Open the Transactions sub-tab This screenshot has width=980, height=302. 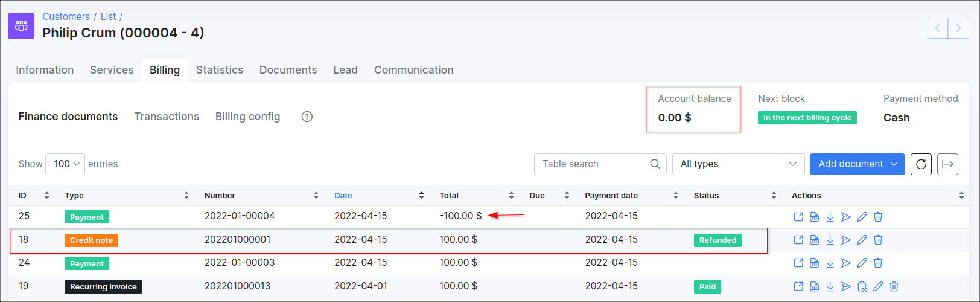tap(167, 117)
